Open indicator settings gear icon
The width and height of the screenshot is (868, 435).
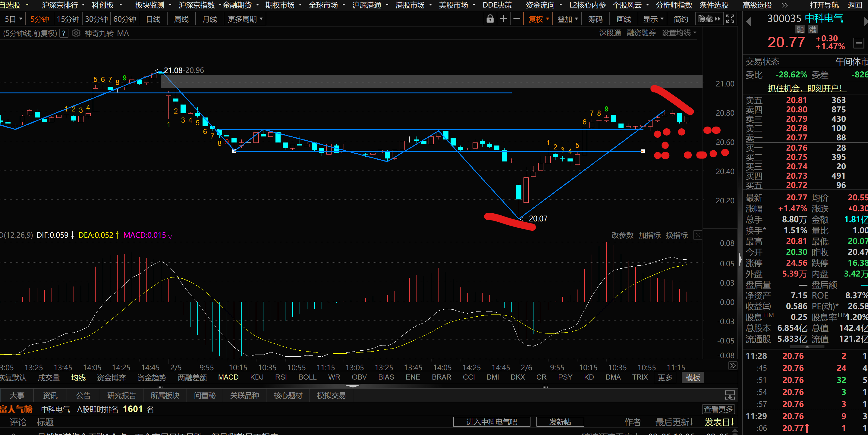[76, 33]
